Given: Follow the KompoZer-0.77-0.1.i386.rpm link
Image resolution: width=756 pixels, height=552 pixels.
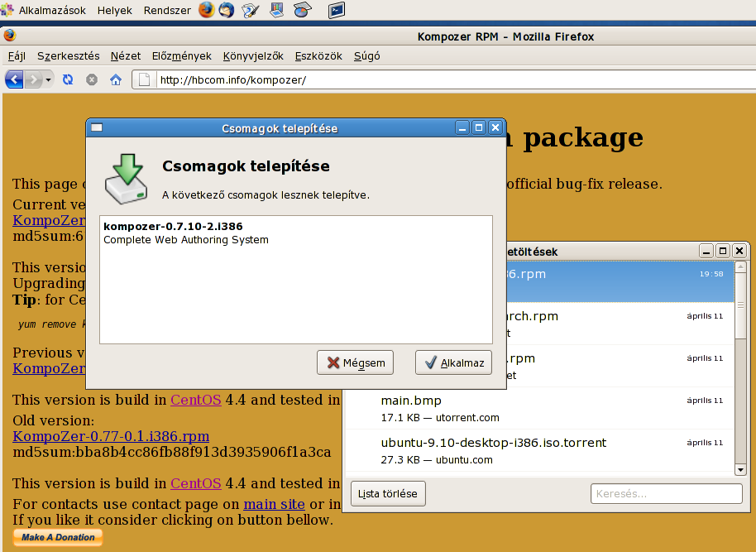Looking at the screenshot, I should [111, 436].
